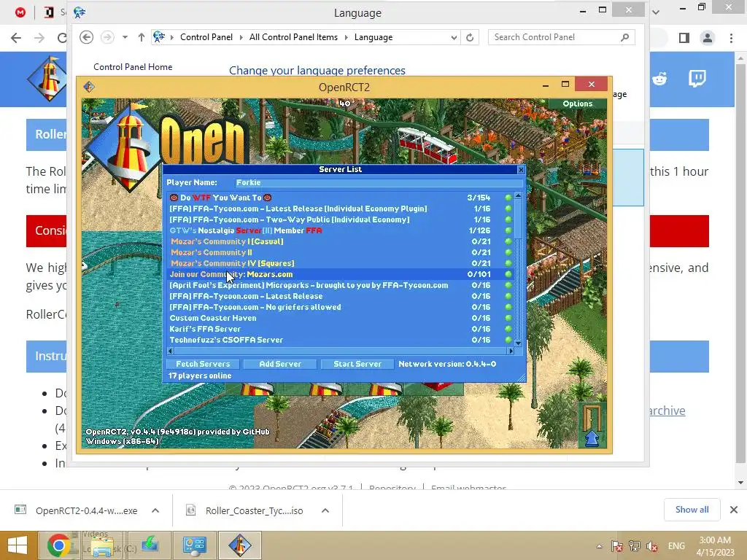Go back in the Control Panel window
Screen dimensions: 747x560
point(86,37)
